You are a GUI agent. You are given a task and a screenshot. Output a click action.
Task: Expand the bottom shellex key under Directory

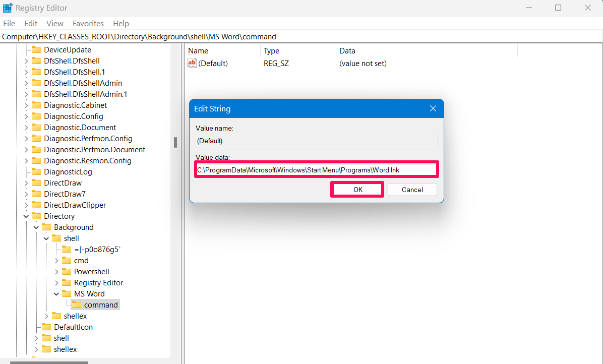click(36, 349)
